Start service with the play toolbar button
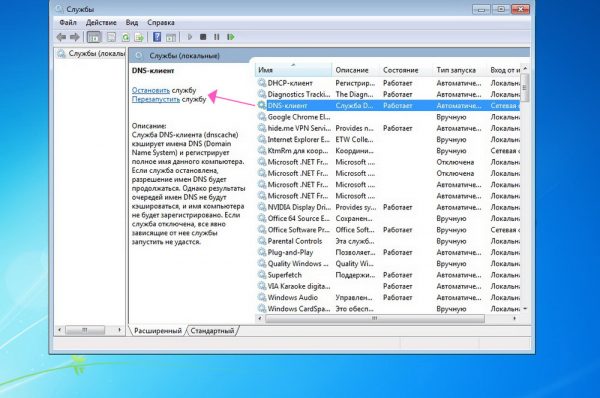The width and height of the screenshot is (600, 398). (x=189, y=37)
